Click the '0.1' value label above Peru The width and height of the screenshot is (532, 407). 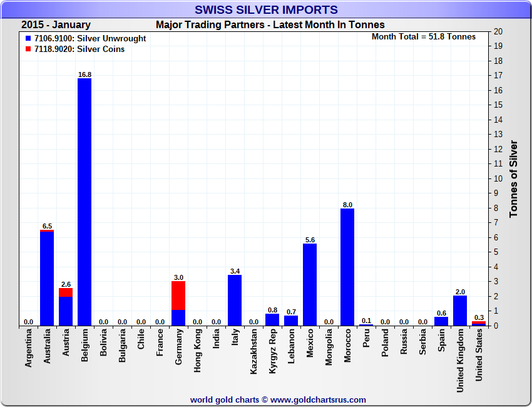tap(366, 321)
